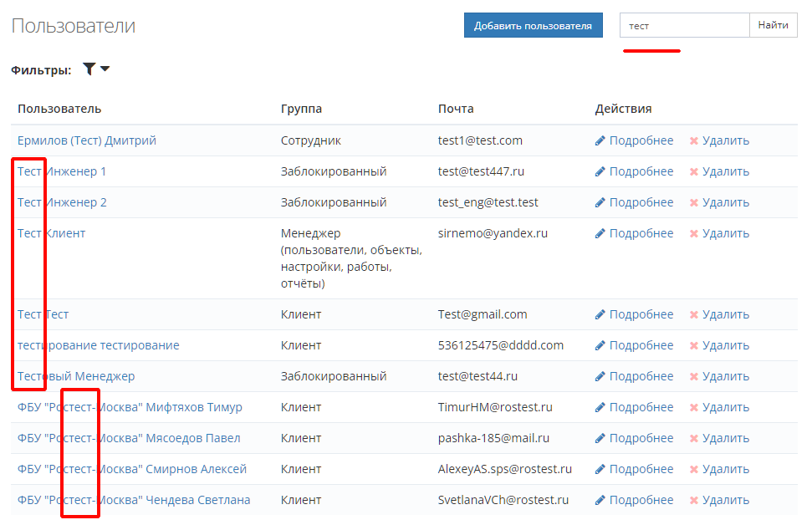Click Подробнее for Смирнов Алексей

pos(641,469)
